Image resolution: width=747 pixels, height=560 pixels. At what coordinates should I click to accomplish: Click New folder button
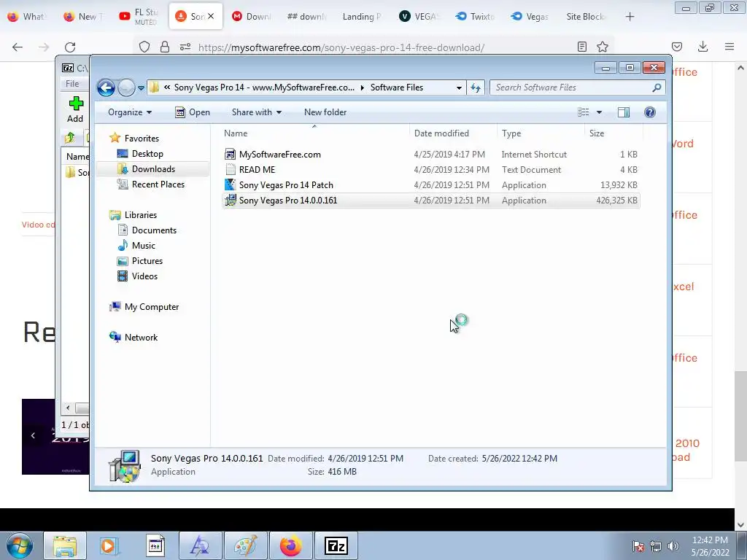tap(325, 112)
